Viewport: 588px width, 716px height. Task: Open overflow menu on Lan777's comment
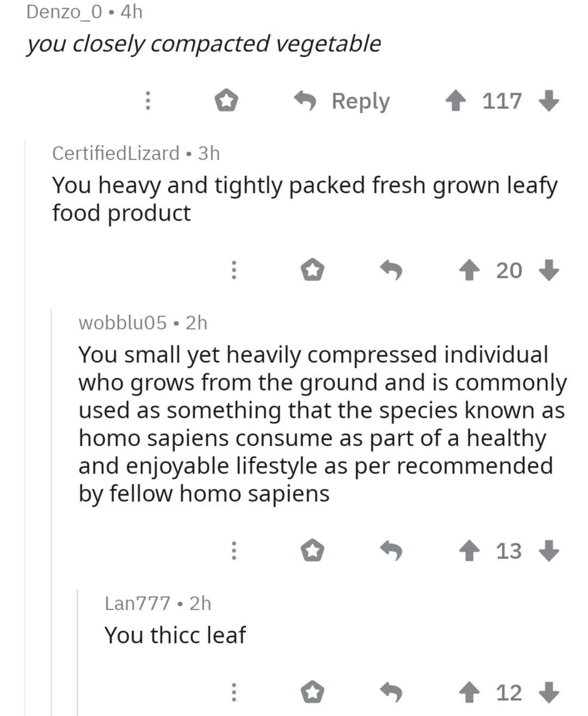(x=233, y=693)
